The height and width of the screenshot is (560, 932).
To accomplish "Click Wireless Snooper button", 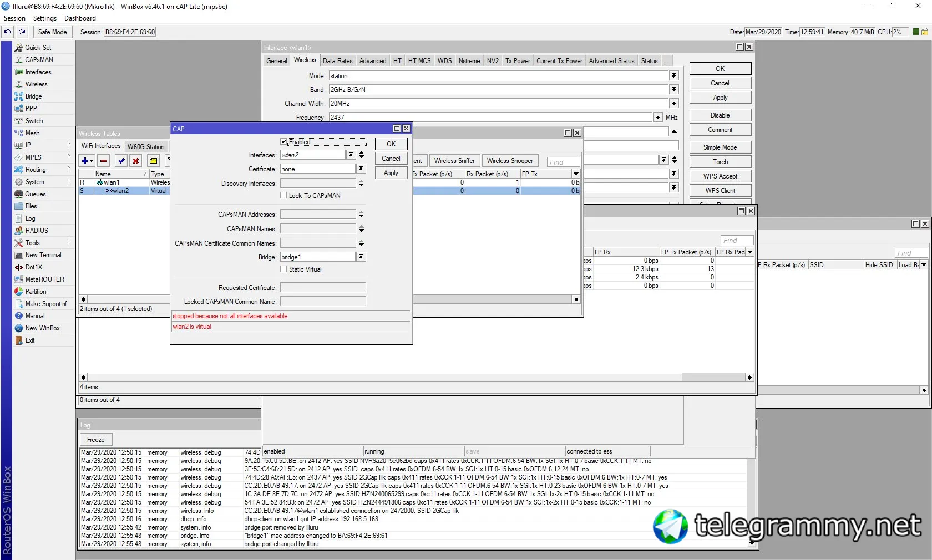I will (510, 161).
